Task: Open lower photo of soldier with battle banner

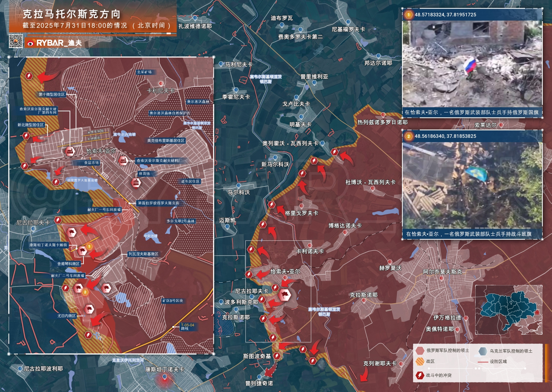Action: [x=472, y=185]
